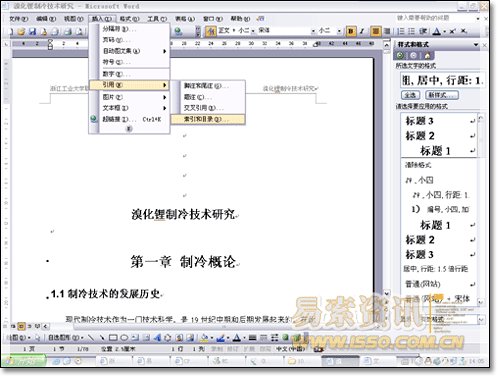The width and height of the screenshot is (500, 378).
Task: Apply numbered list formatting
Action: pos(401,31)
